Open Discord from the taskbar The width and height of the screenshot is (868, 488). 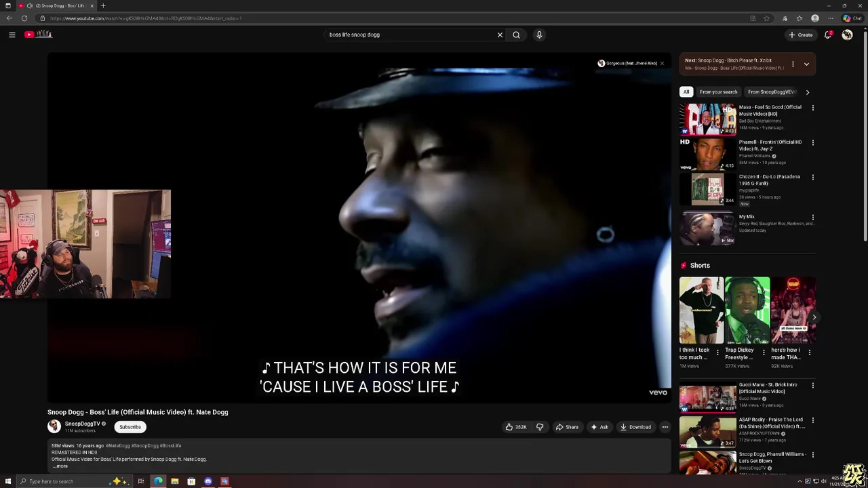[x=208, y=481]
